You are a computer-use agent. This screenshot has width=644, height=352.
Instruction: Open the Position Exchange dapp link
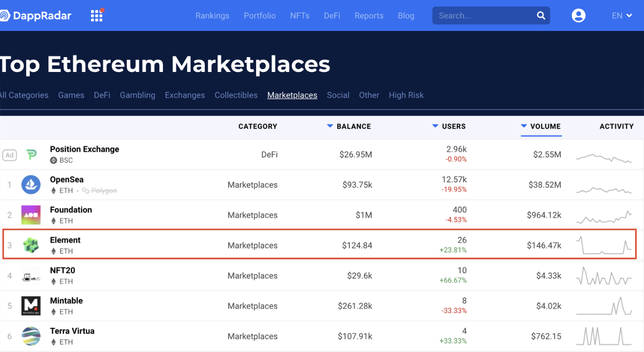tap(85, 150)
